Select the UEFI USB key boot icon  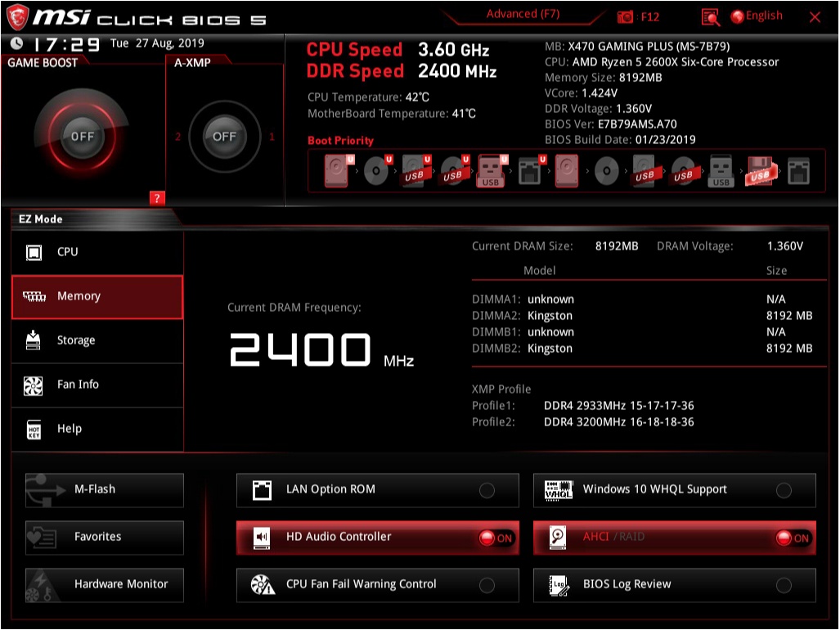point(492,171)
